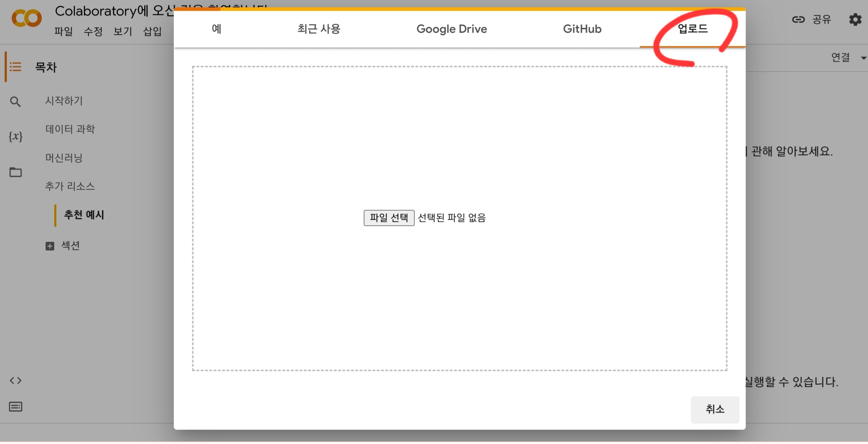Open the files folder icon

[x=15, y=172]
